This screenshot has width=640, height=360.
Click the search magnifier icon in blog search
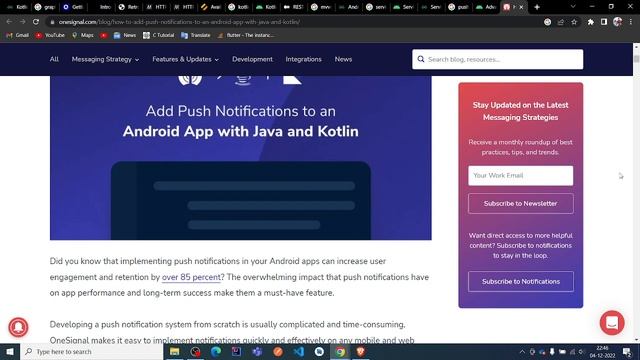[421, 59]
